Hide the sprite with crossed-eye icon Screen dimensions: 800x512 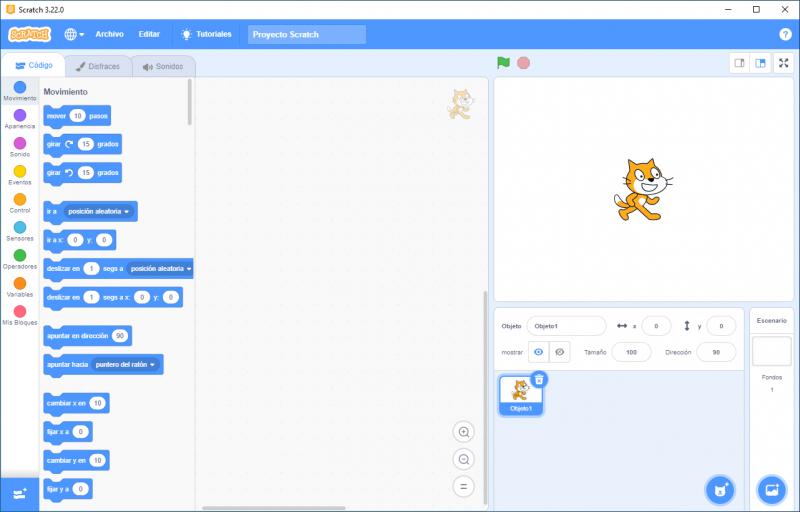click(x=560, y=352)
